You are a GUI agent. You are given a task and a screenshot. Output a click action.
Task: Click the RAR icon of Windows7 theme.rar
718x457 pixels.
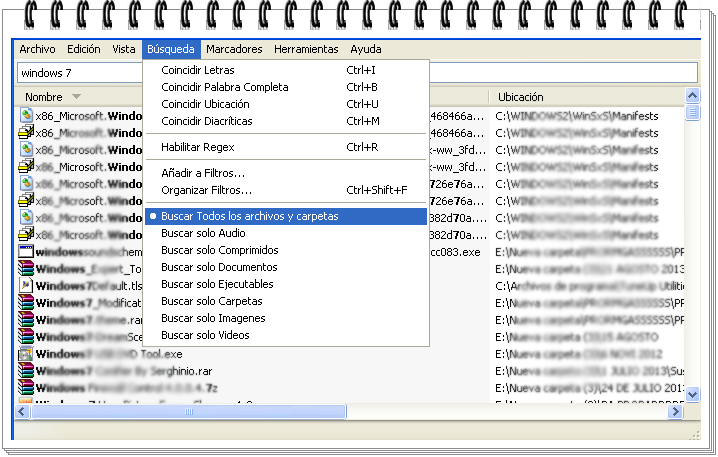point(26,319)
